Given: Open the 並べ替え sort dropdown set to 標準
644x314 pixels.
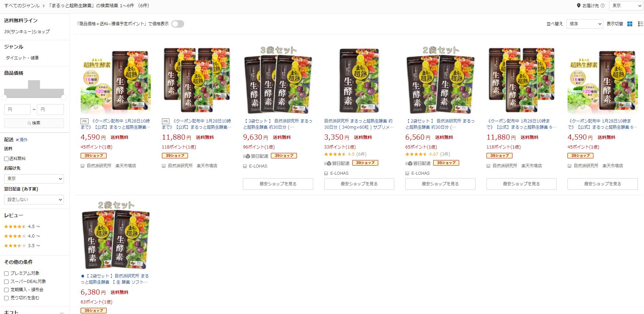Looking at the screenshot, I should tap(585, 24).
